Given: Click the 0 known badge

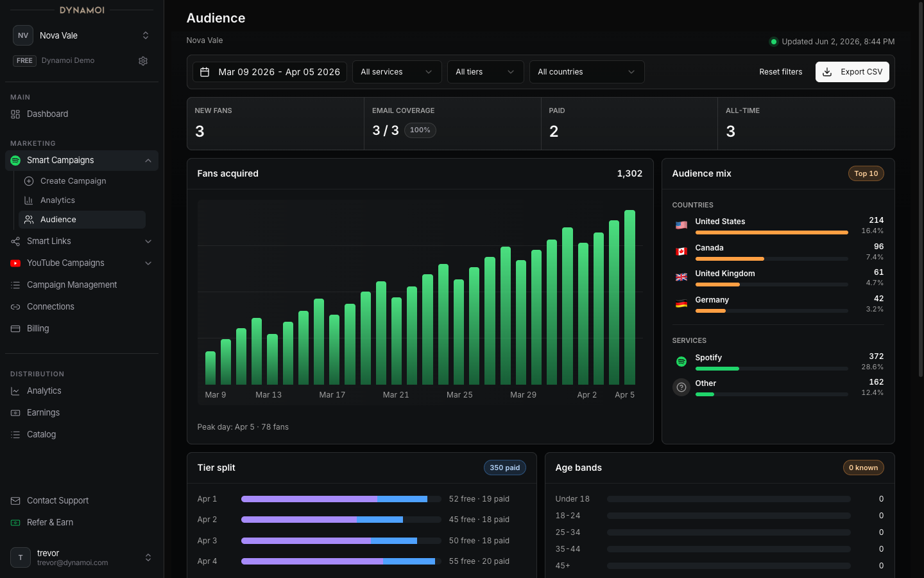Looking at the screenshot, I should point(864,468).
